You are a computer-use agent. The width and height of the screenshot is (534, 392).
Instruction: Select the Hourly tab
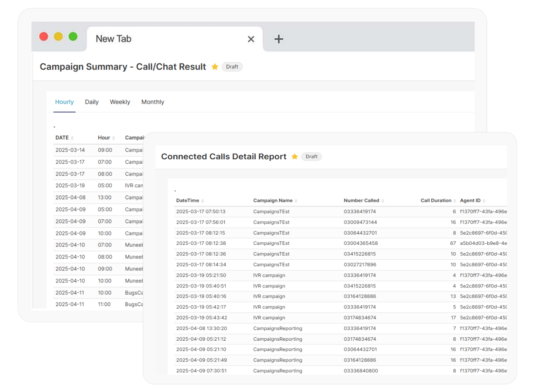[x=64, y=102]
